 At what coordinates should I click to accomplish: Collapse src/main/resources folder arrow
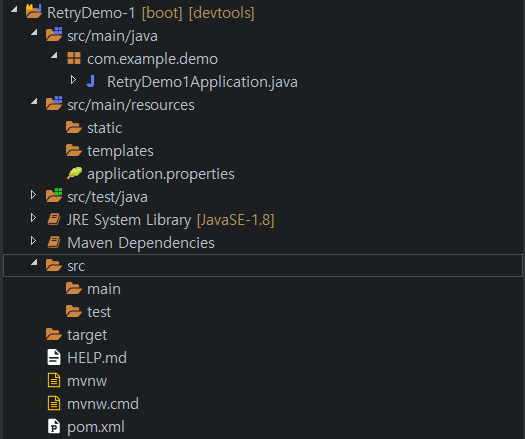(x=34, y=102)
